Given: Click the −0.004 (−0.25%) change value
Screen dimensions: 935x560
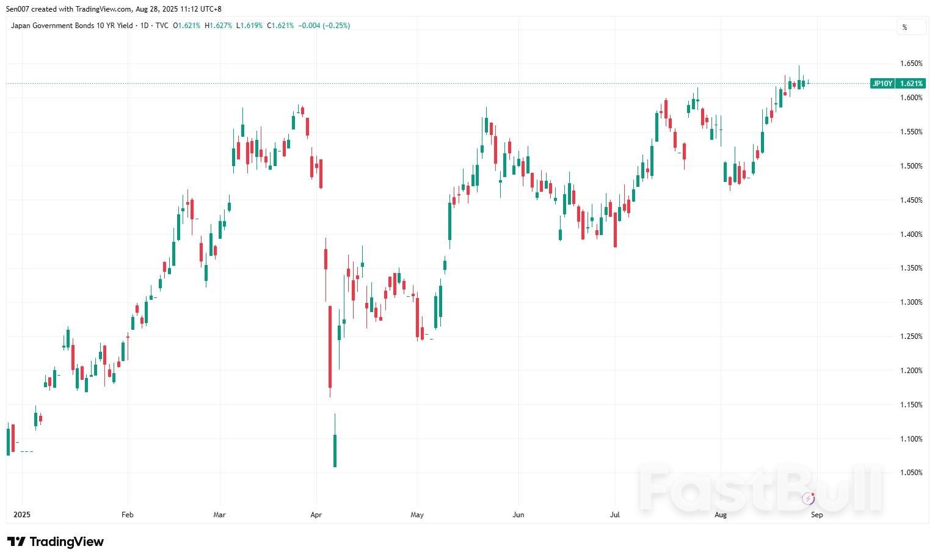Looking at the screenshot, I should pyautogui.click(x=324, y=26).
